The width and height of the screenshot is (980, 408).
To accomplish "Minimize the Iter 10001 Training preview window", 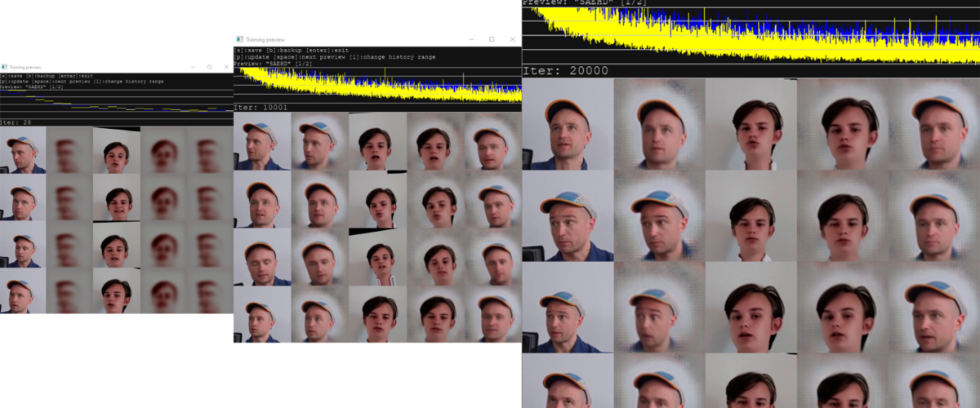I will (x=471, y=38).
